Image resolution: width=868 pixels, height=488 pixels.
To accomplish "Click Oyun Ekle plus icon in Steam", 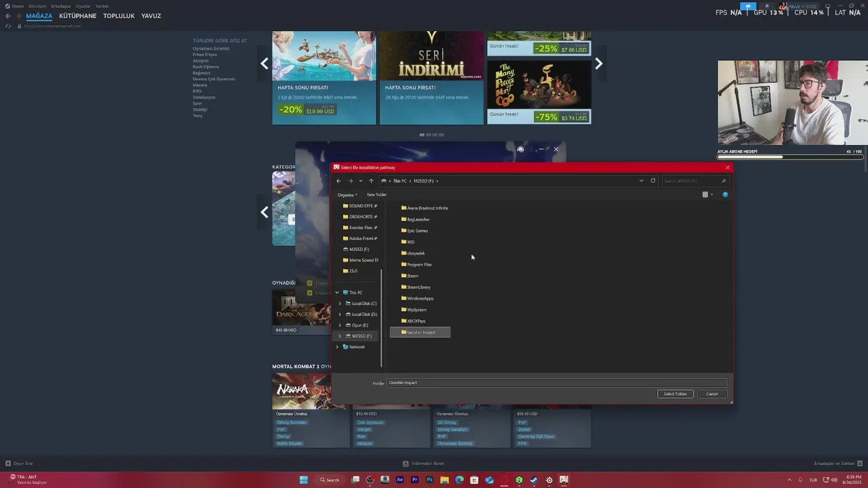I will coord(8,464).
